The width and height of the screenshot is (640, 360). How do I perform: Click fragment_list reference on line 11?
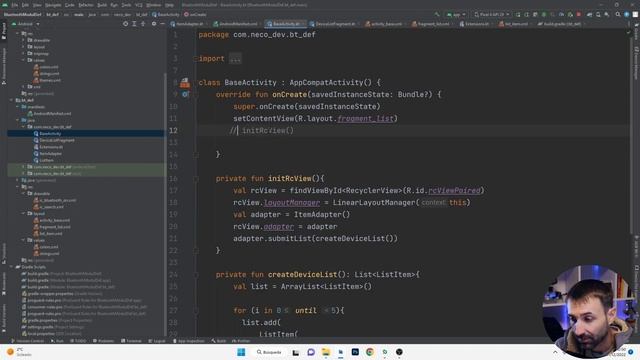(365, 119)
